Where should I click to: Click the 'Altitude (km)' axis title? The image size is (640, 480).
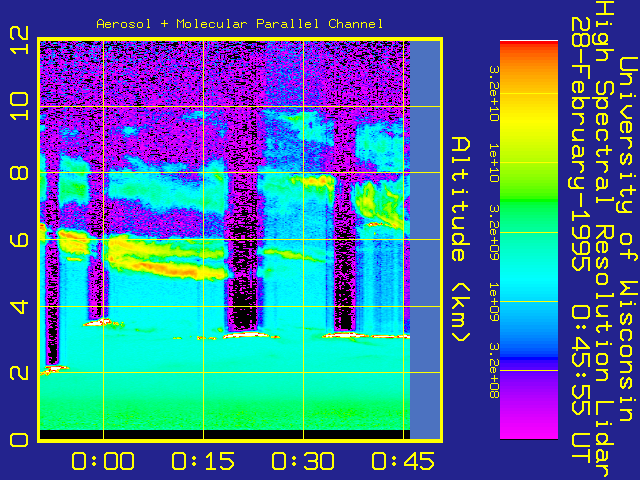(x=461, y=240)
